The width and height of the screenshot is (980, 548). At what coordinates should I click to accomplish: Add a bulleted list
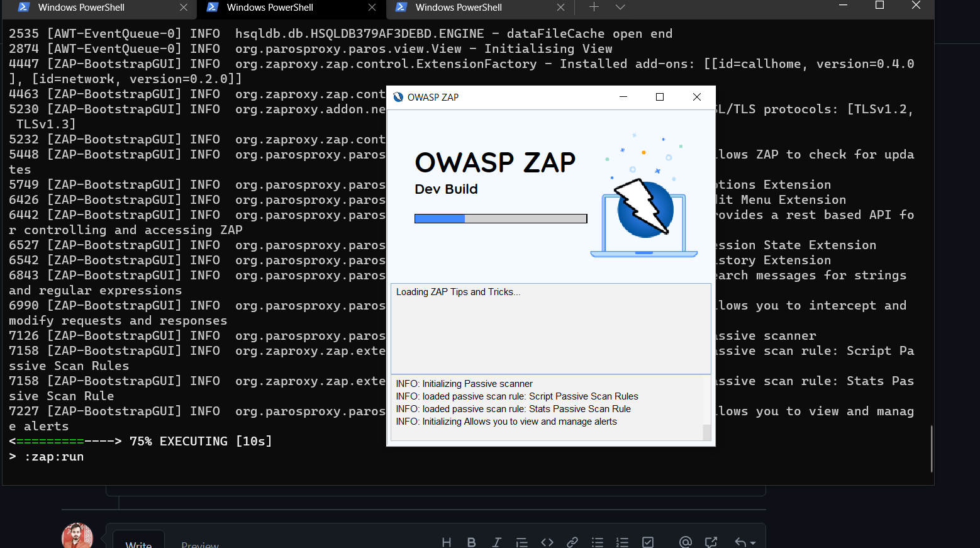tap(597, 542)
